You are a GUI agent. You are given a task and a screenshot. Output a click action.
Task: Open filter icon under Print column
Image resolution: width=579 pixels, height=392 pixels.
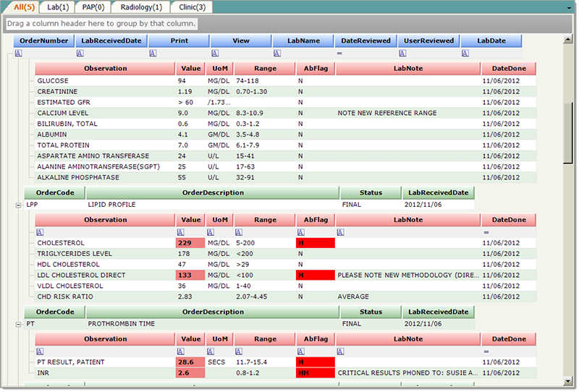153,53
